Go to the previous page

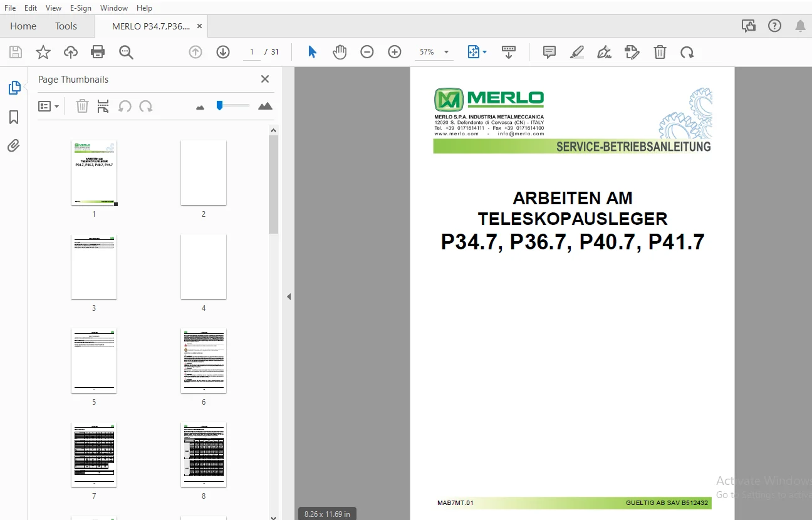pos(195,52)
